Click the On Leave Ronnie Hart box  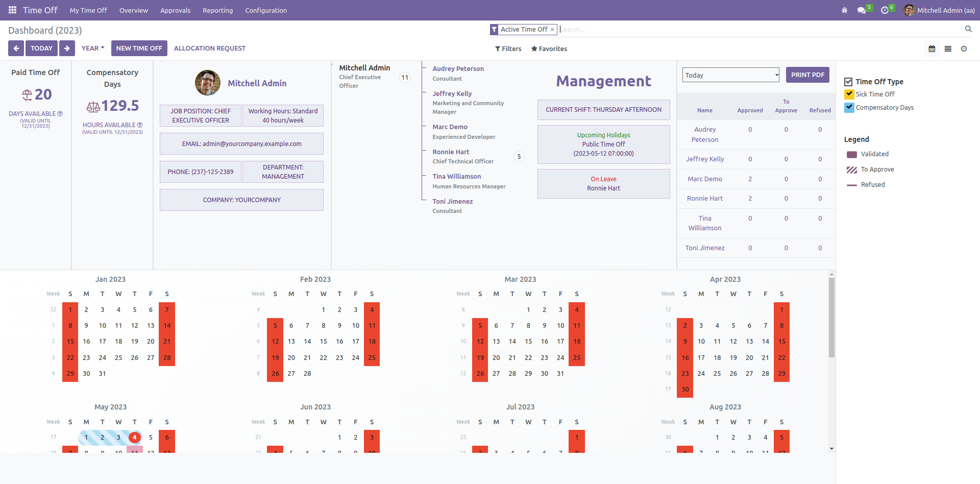[x=603, y=184]
